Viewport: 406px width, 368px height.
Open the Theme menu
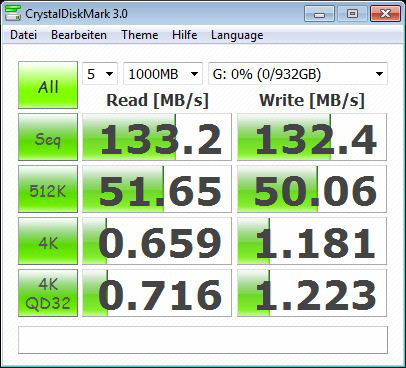(140, 35)
